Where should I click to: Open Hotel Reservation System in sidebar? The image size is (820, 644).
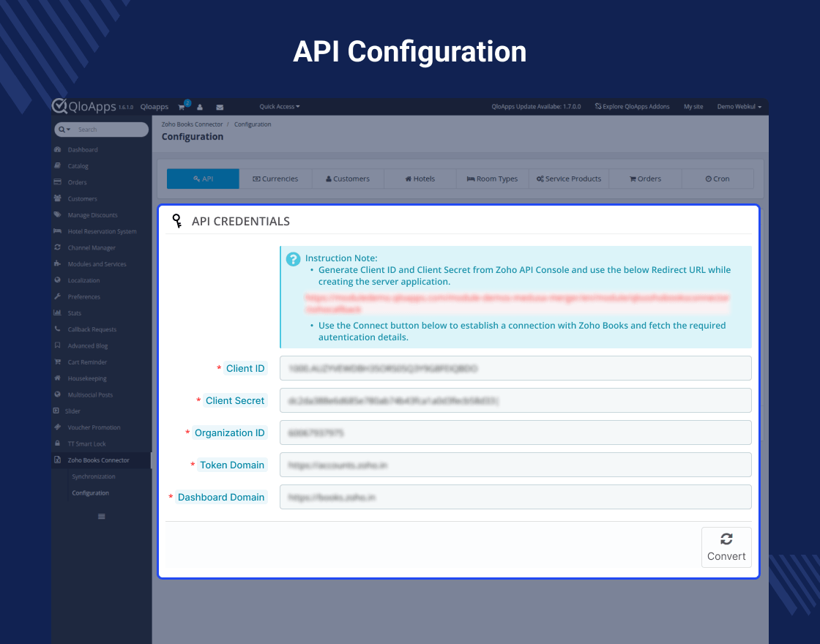(102, 231)
